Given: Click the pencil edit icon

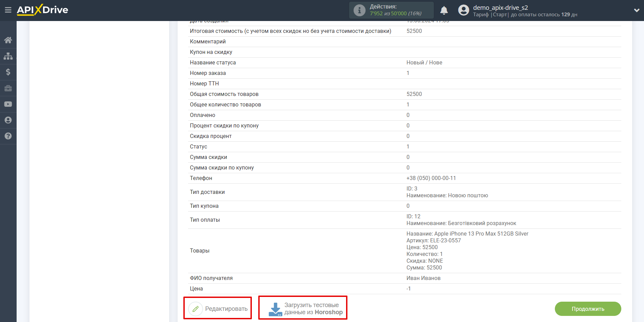Looking at the screenshot, I should (196, 309).
